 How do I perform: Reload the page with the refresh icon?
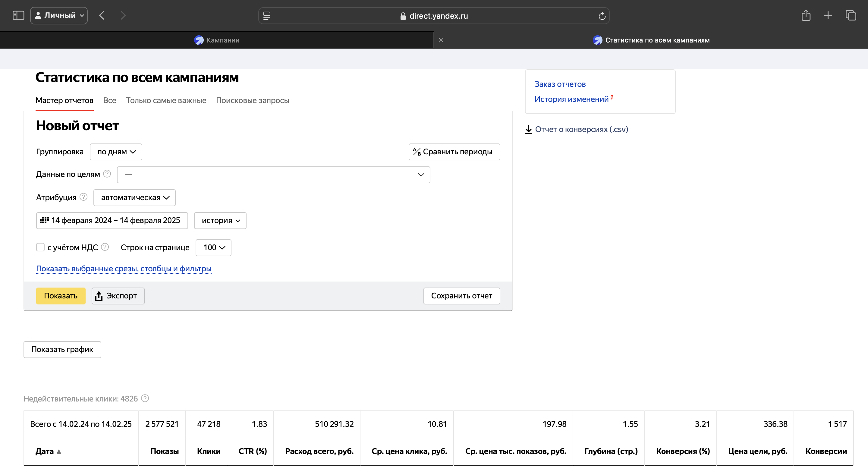point(602,15)
